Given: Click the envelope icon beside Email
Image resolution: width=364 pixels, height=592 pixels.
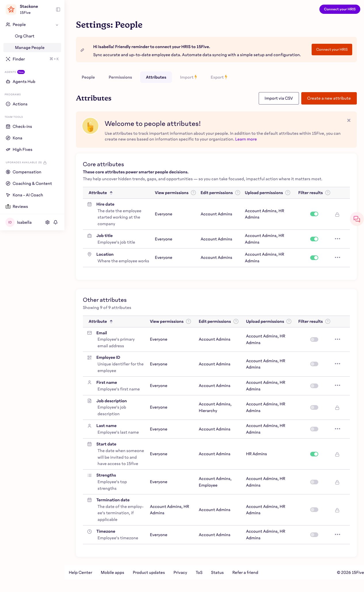Looking at the screenshot, I should [89, 333].
